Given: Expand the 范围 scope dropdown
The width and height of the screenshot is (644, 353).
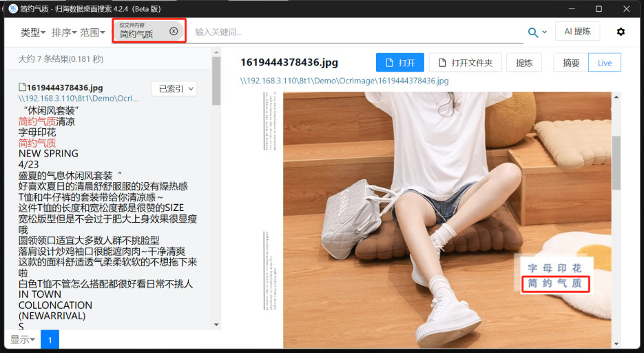Looking at the screenshot, I should (92, 32).
